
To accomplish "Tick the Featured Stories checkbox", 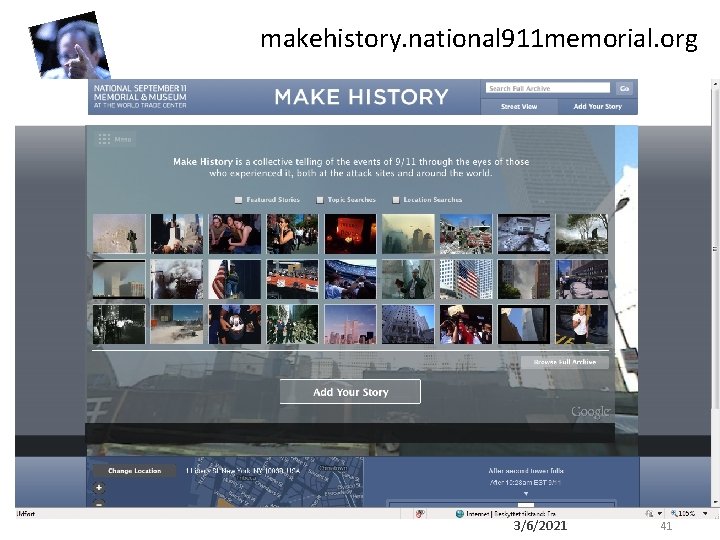I will click(x=238, y=200).
